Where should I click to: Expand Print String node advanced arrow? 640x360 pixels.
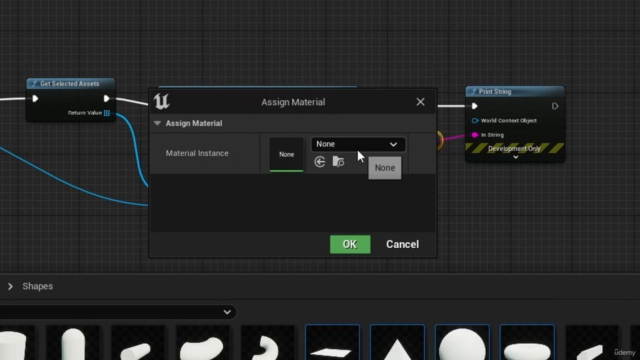[516, 157]
